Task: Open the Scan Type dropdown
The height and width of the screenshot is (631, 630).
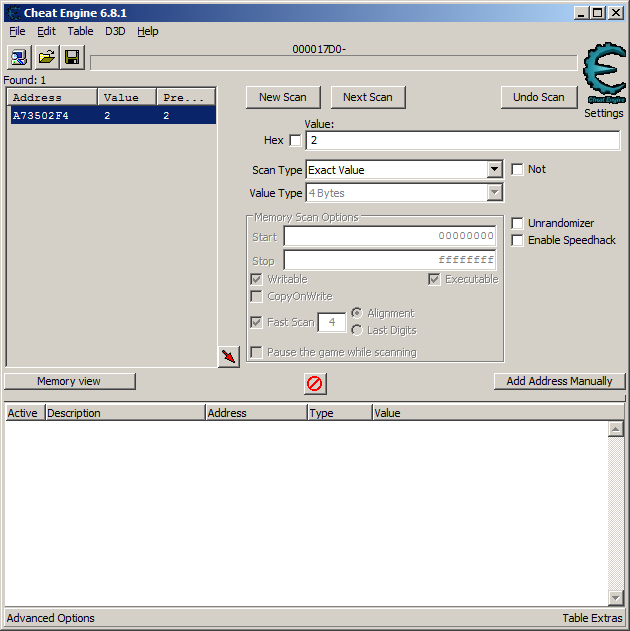Action: pyautogui.click(x=494, y=170)
